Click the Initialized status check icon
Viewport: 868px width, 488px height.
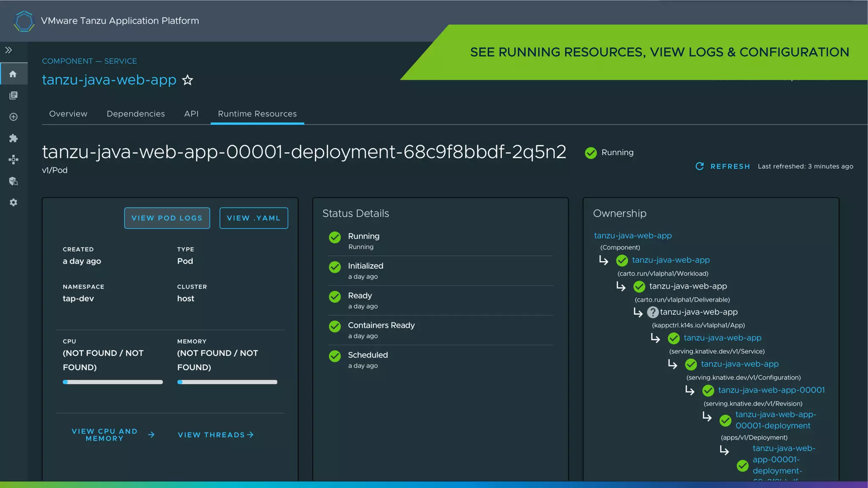pyautogui.click(x=335, y=267)
